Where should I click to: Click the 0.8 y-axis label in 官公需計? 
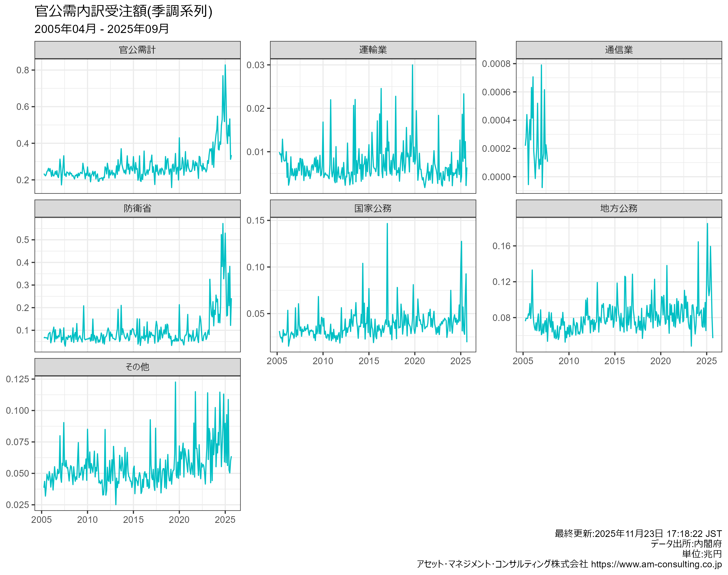[22, 70]
